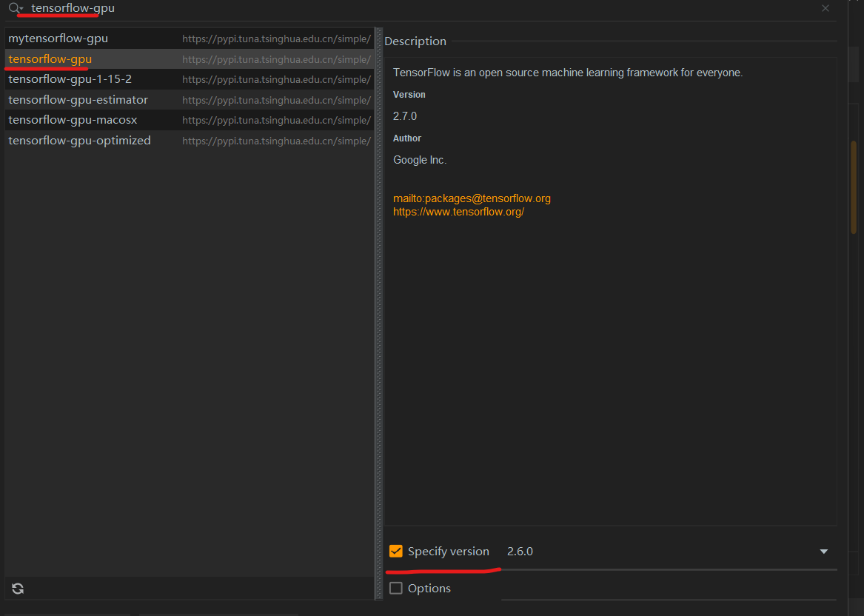The width and height of the screenshot is (864, 616).
Task: Select tensorflow-gpu-macosx package
Action: 190,120
